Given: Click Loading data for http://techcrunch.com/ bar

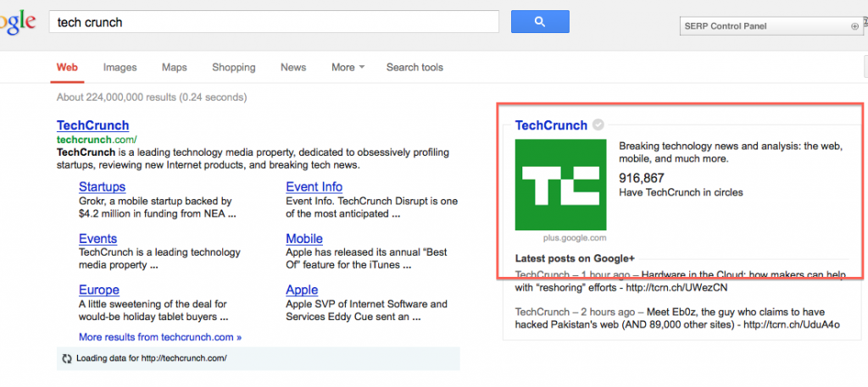Looking at the screenshot, I should (x=258, y=358).
